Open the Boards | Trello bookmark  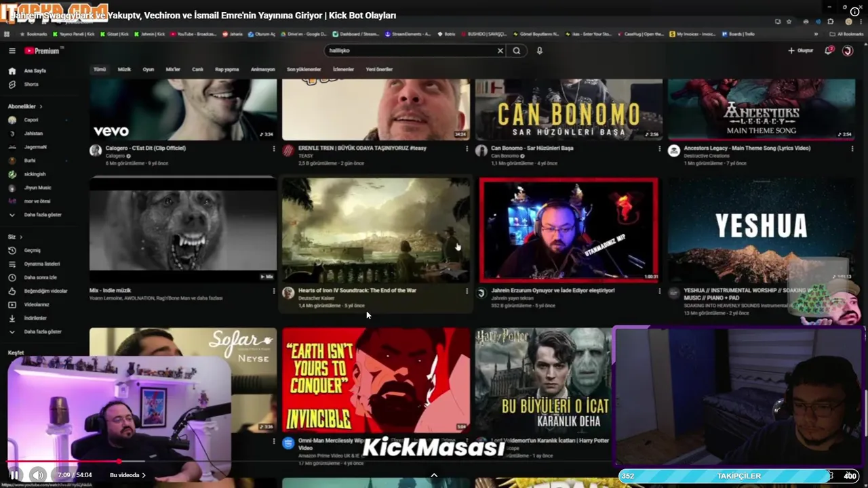point(738,34)
